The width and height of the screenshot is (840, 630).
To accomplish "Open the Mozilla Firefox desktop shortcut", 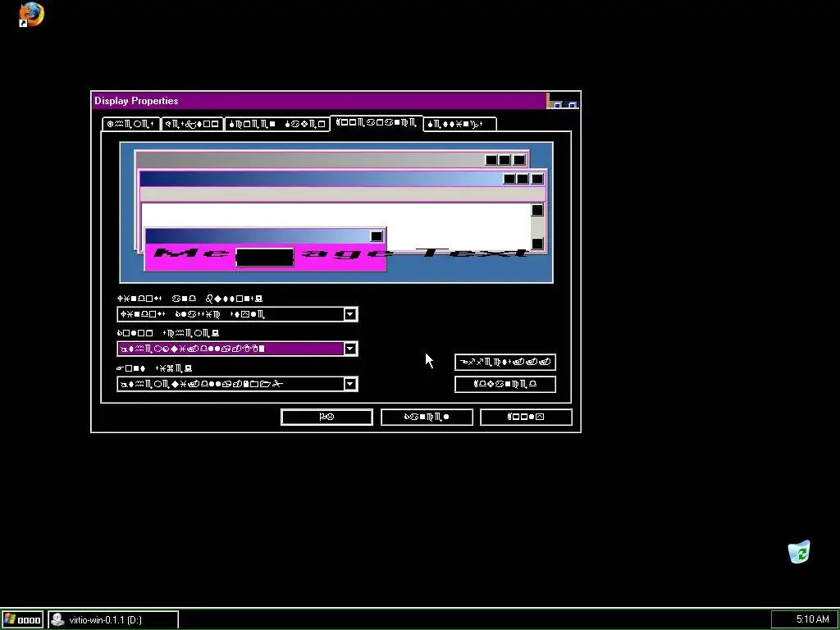I will click(31, 14).
